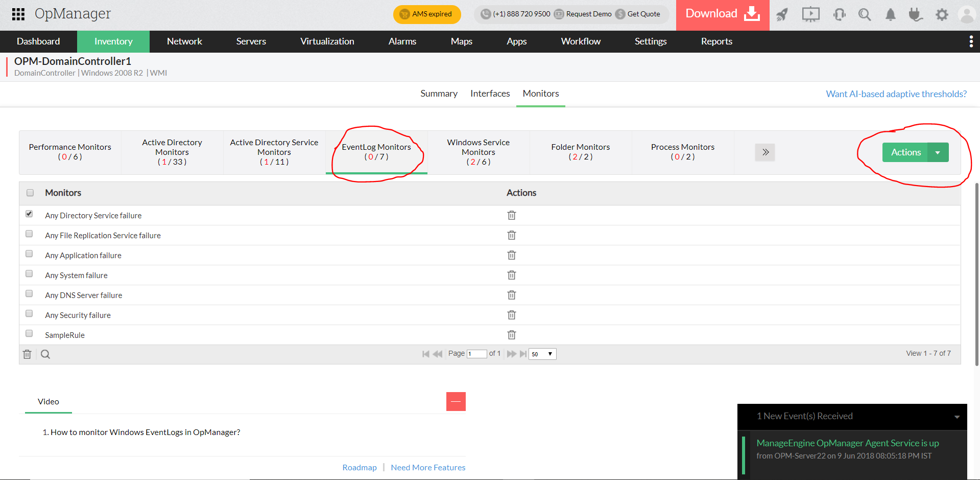
Task: Click the rocket quick-launch icon
Action: tap(782, 14)
